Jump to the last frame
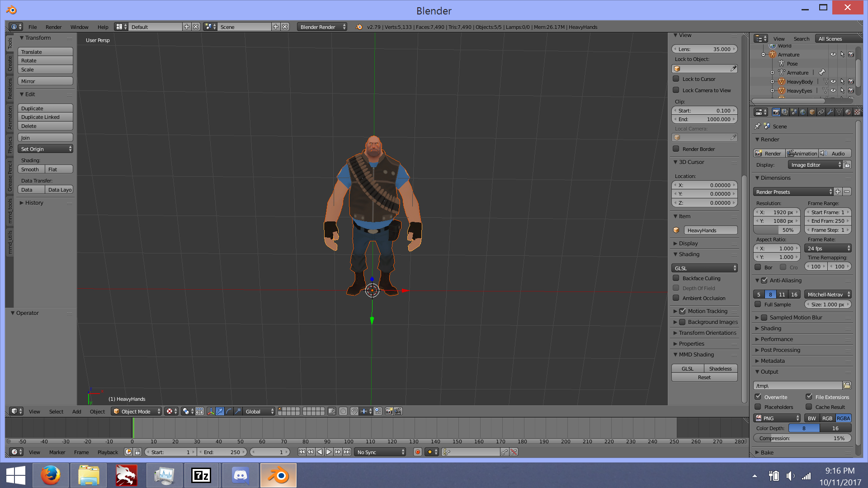The width and height of the screenshot is (868, 488). pos(347,452)
